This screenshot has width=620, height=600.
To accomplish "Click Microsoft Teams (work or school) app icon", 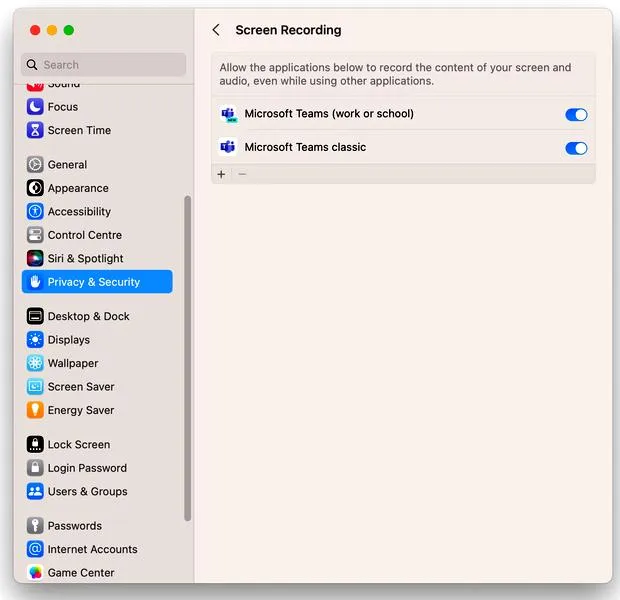I will 228,114.
